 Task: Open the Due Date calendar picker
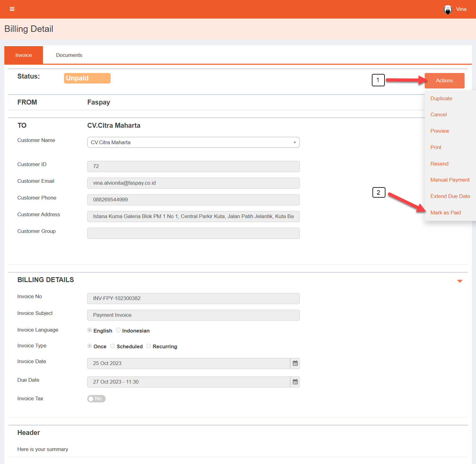(x=295, y=382)
